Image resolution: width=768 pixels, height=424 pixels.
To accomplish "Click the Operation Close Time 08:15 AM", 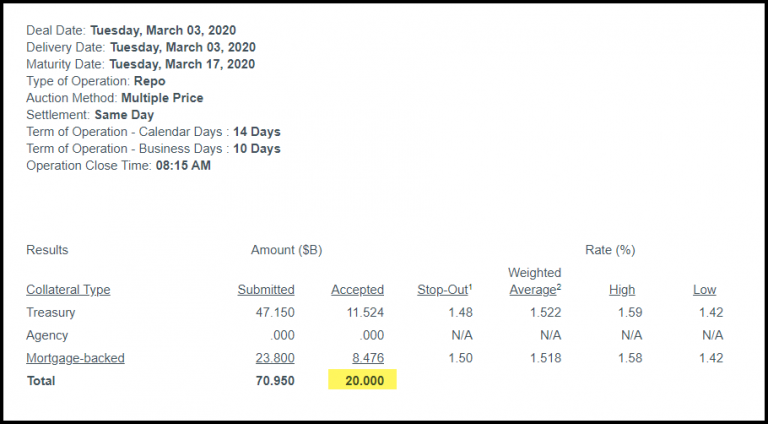I will [x=183, y=166].
